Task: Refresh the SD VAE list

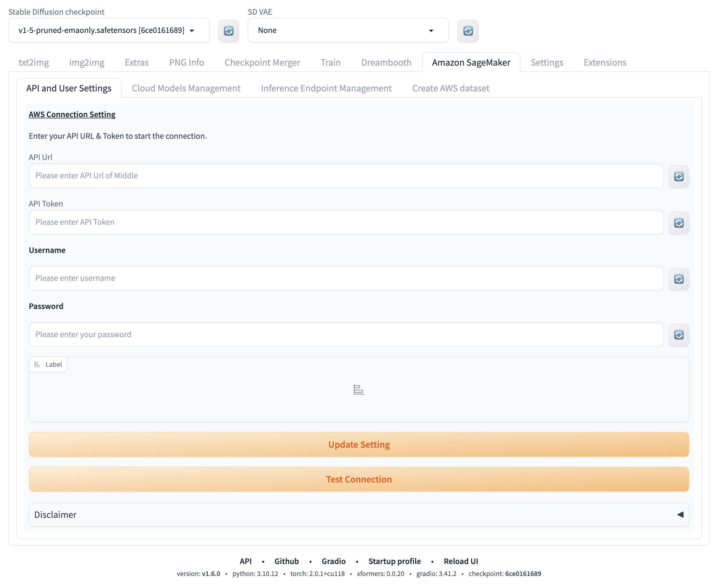Action: click(x=467, y=31)
